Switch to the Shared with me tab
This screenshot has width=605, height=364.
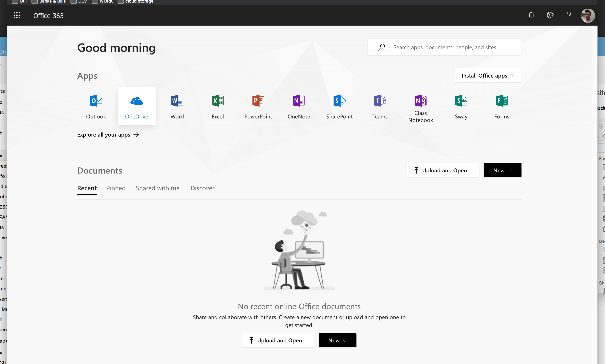158,188
